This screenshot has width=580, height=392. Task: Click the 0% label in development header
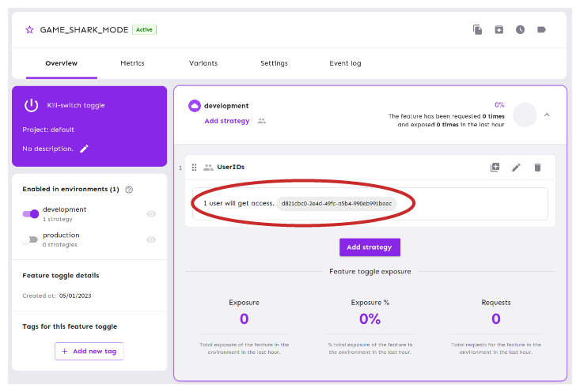click(x=500, y=105)
